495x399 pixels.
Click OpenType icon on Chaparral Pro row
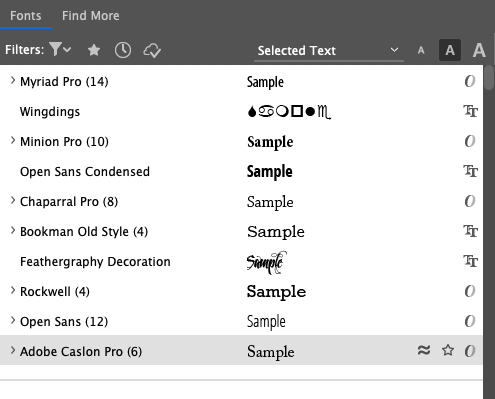[470, 201]
